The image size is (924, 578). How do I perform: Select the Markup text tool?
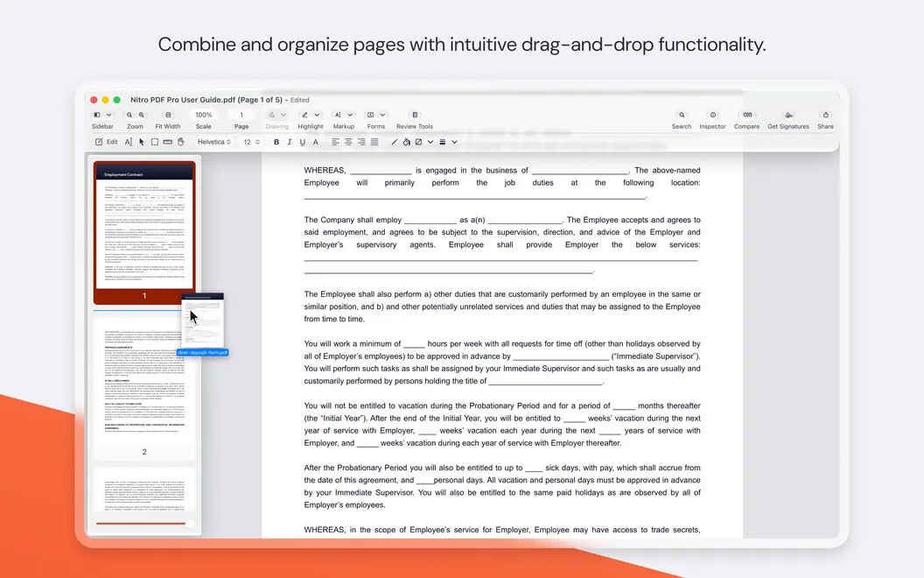pos(338,115)
